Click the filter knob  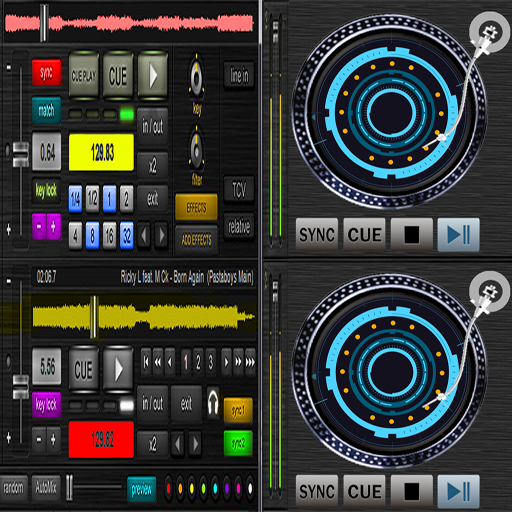(x=197, y=150)
